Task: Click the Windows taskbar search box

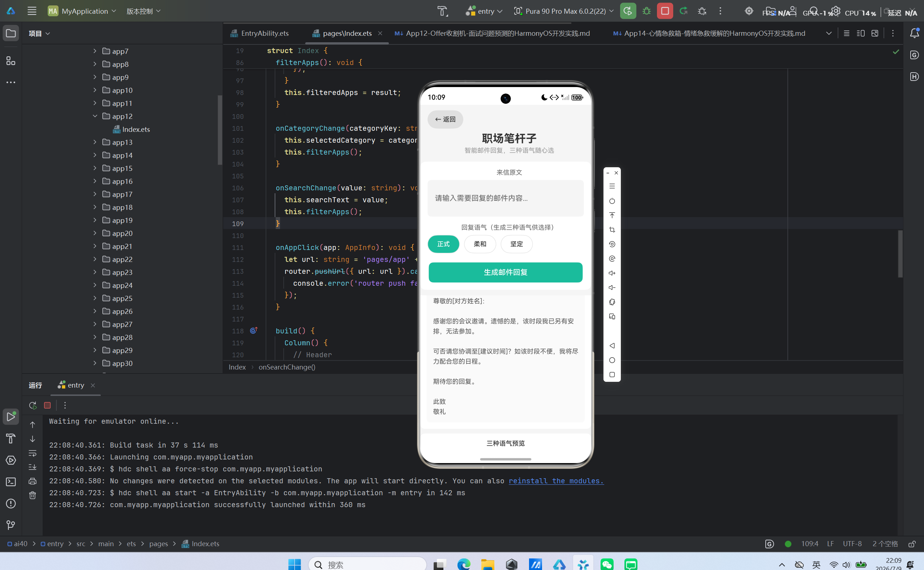Action: click(x=368, y=564)
